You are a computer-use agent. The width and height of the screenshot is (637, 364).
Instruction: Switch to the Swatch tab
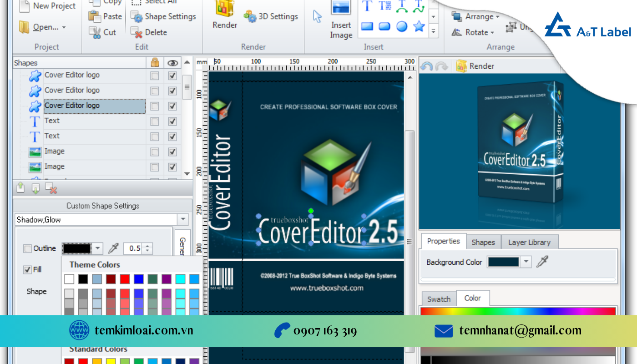439,299
